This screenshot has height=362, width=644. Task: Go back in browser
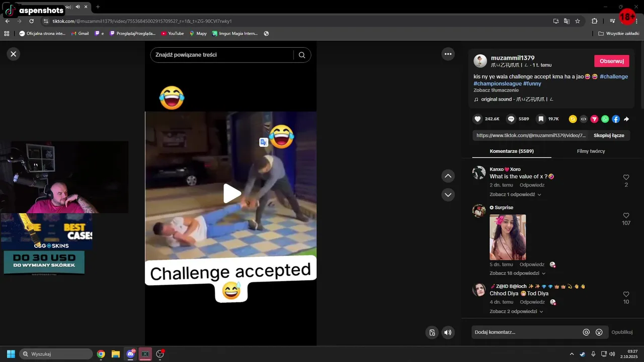pos(8,21)
